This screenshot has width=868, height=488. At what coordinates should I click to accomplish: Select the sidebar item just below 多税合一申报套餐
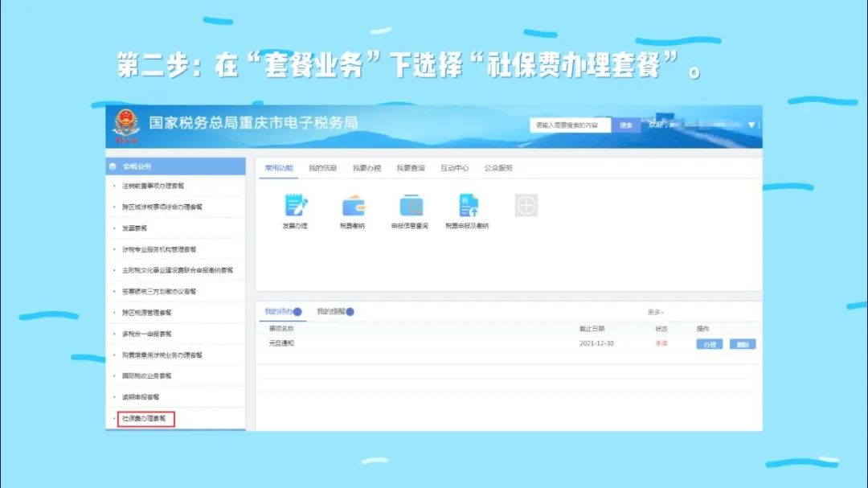162,355
